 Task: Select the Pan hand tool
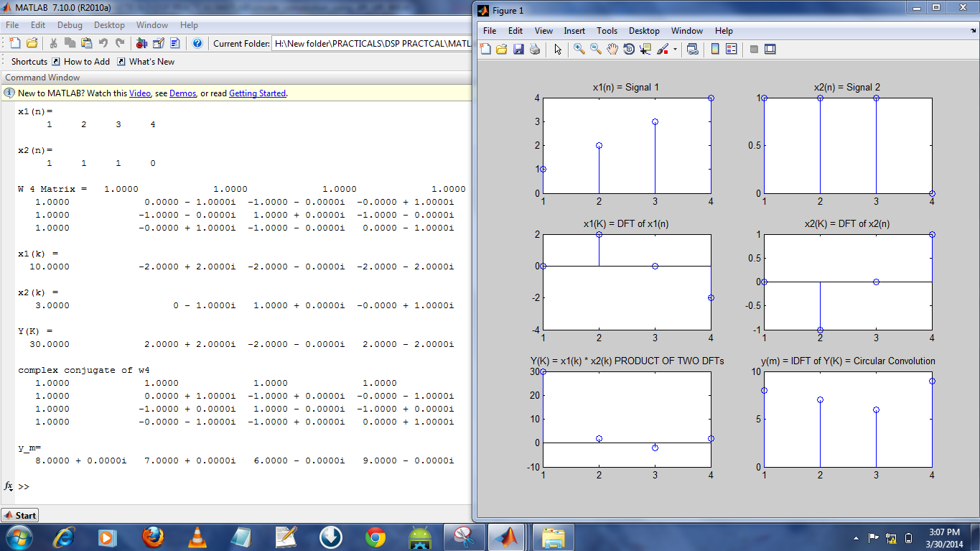(x=612, y=49)
